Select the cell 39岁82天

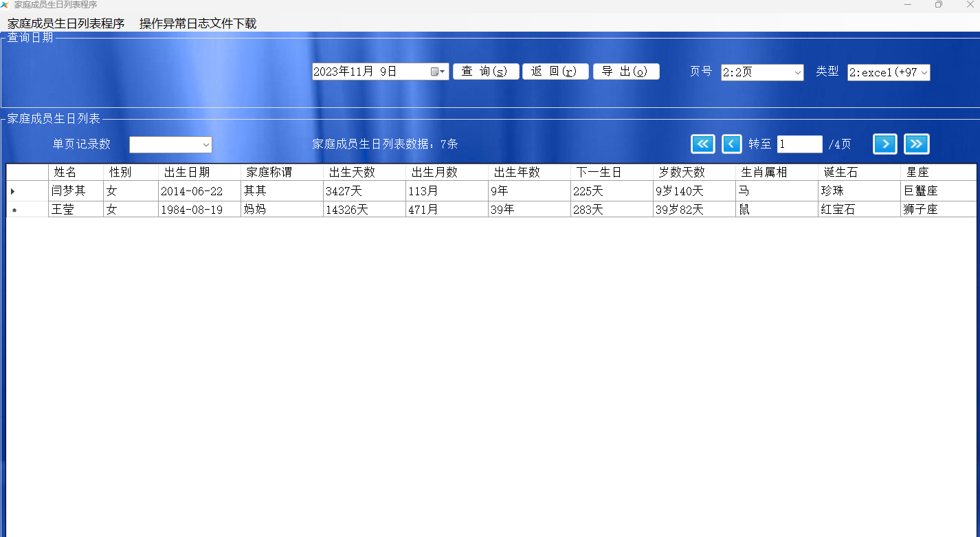click(x=694, y=210)
